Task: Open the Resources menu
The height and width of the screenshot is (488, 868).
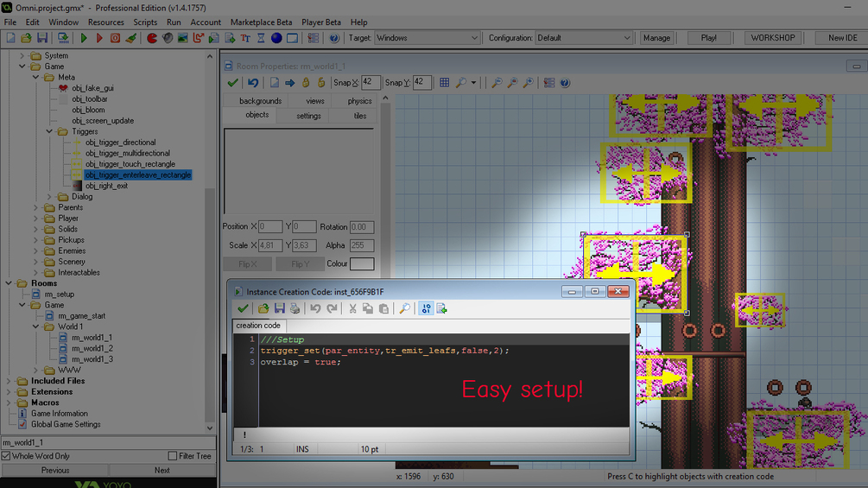Action: [105, 22]
